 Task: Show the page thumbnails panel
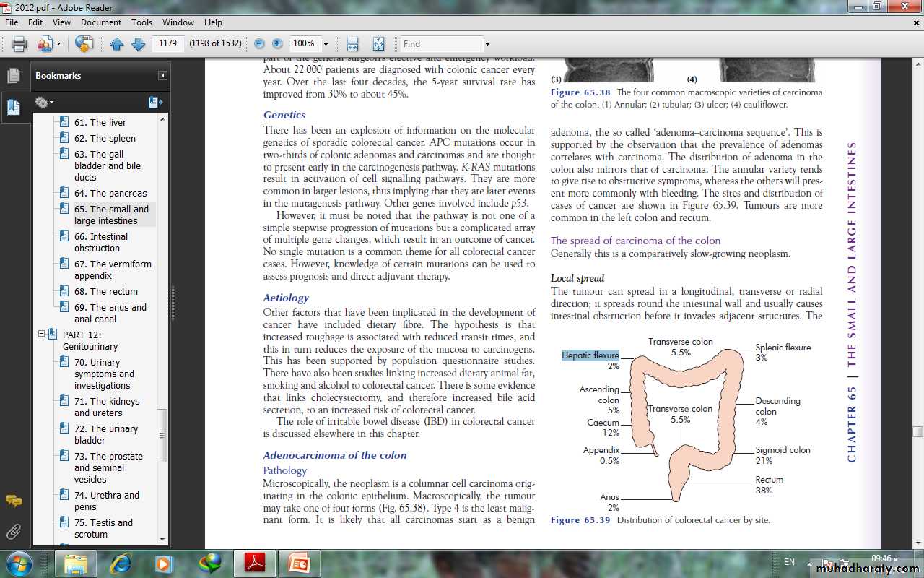(13, 75)
